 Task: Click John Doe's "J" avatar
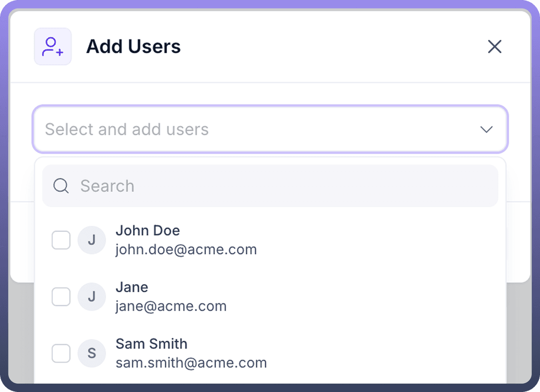click(91, 240)
